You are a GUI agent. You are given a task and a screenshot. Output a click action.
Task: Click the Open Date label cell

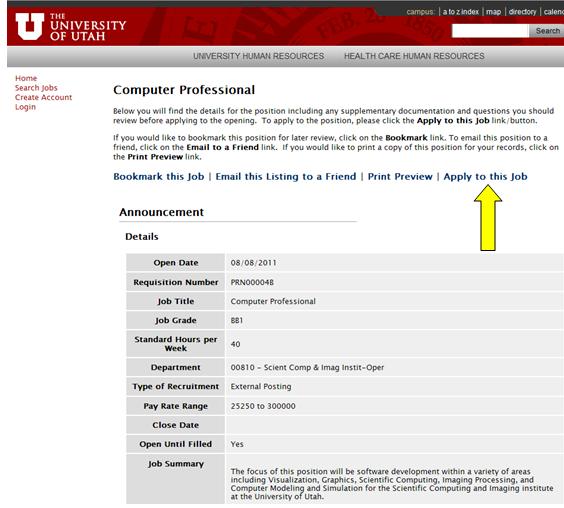click(176, 263)
